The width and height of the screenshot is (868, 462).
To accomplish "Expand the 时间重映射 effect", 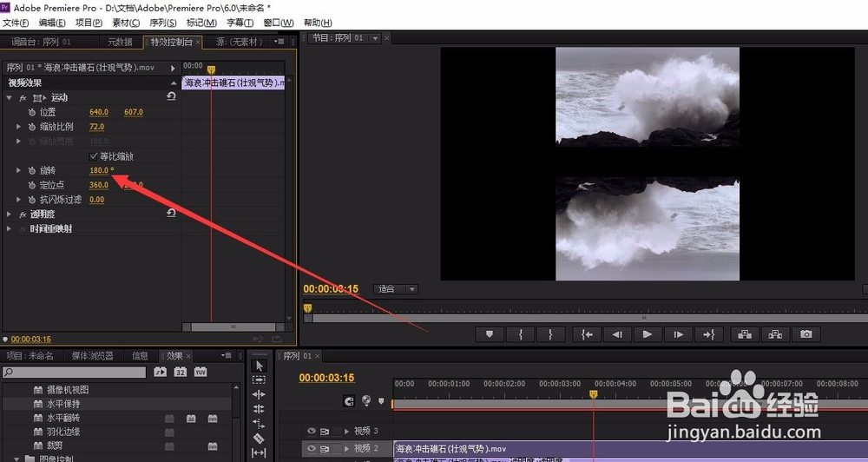I will point(9,228).
